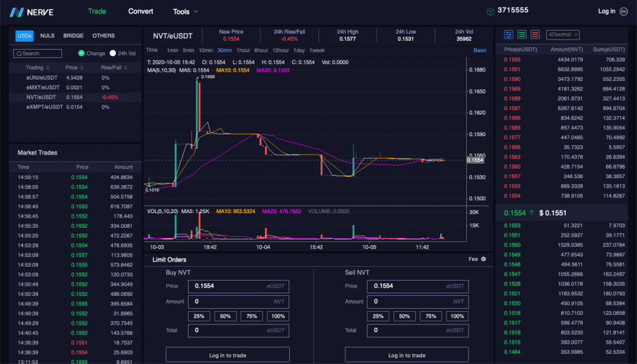
Task: Click the Buy NVT Price field
Action: point(238,286)
